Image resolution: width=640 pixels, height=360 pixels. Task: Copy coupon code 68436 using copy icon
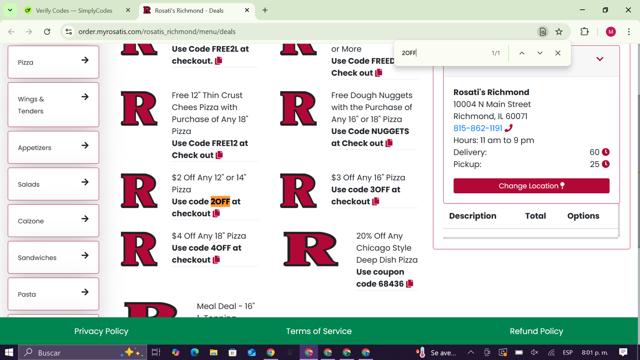pos(410,284)
